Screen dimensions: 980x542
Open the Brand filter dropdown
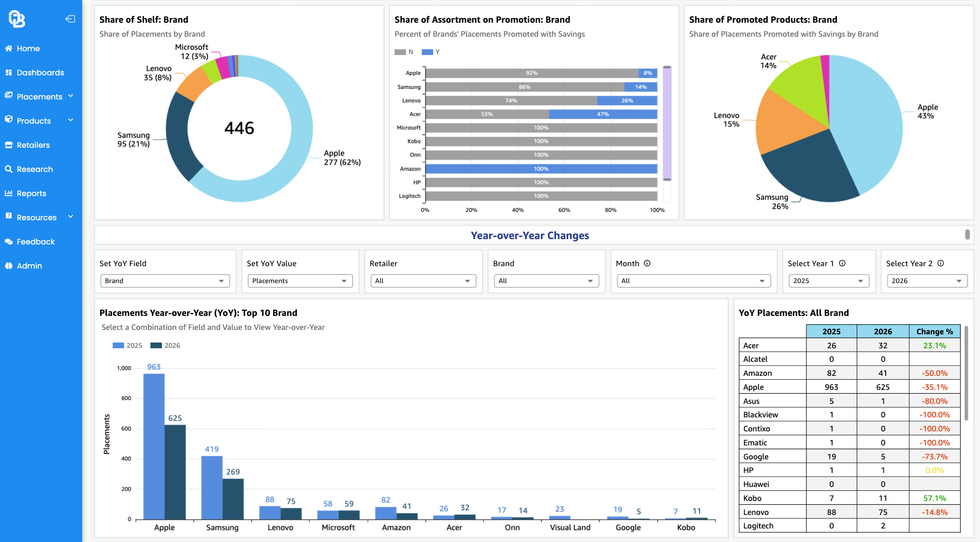point(546,281)
